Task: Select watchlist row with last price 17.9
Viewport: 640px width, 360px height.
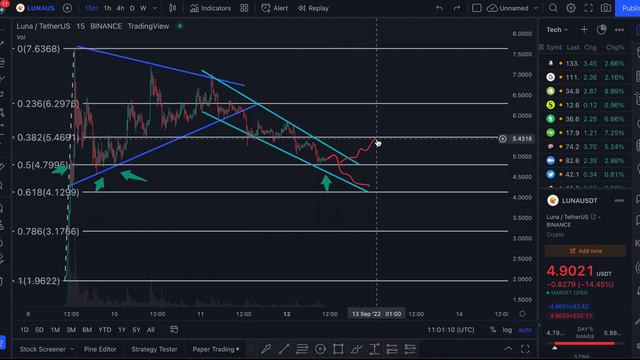Action: [x=585, y=133]
